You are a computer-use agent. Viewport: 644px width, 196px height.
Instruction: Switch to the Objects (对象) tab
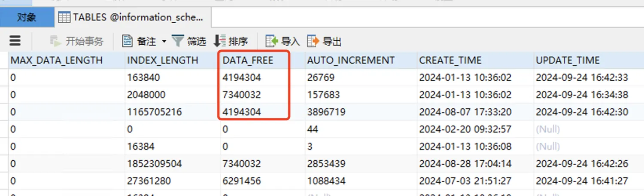[x=27, y=17]
